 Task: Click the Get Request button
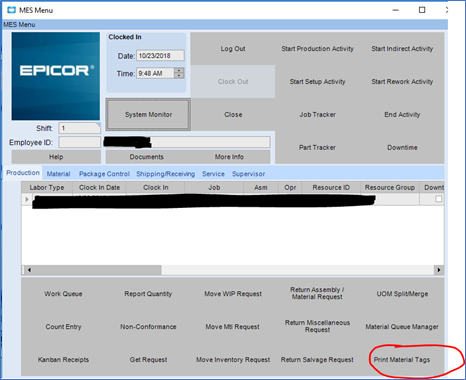click(148, 360)
